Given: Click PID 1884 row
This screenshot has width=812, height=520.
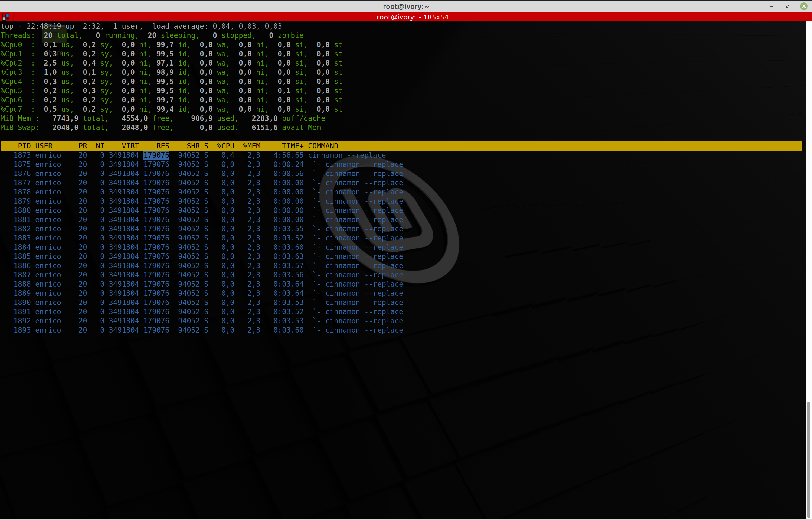Looking at the screenshot, I should click(208, 247).
